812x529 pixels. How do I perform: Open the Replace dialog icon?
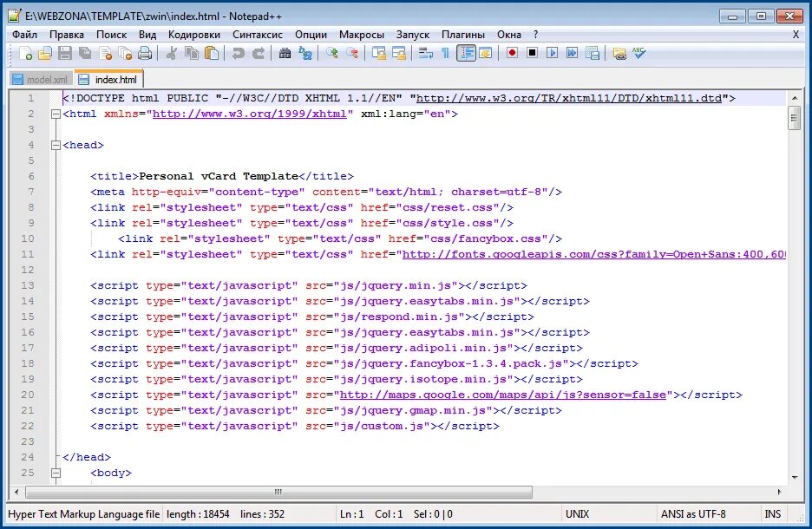point(305,53)
